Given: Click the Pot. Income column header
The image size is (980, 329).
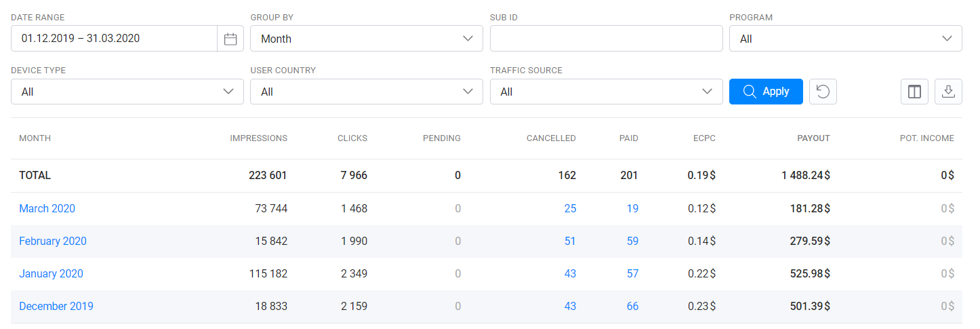Looking at the screenshot, I should (926, 138).
